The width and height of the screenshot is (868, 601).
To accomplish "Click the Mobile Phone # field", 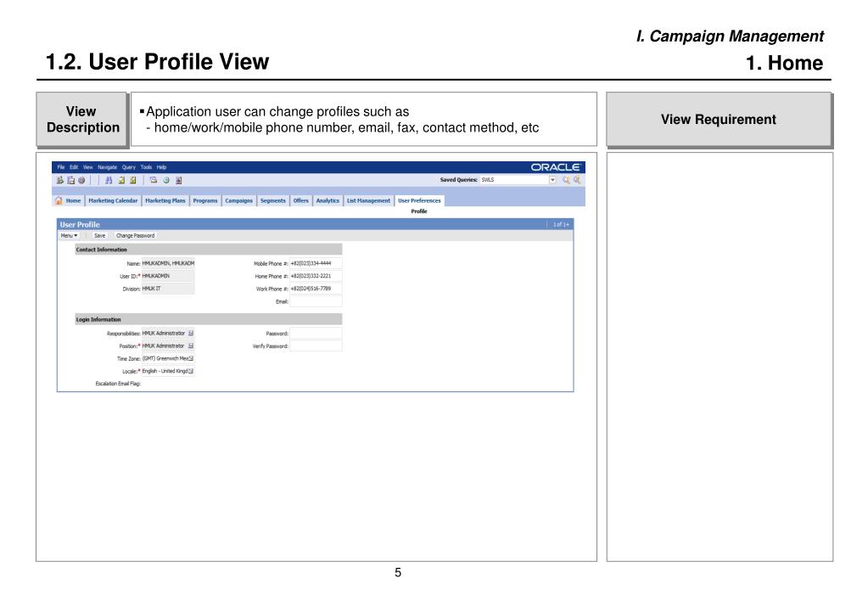I will [x=316, y=264].
